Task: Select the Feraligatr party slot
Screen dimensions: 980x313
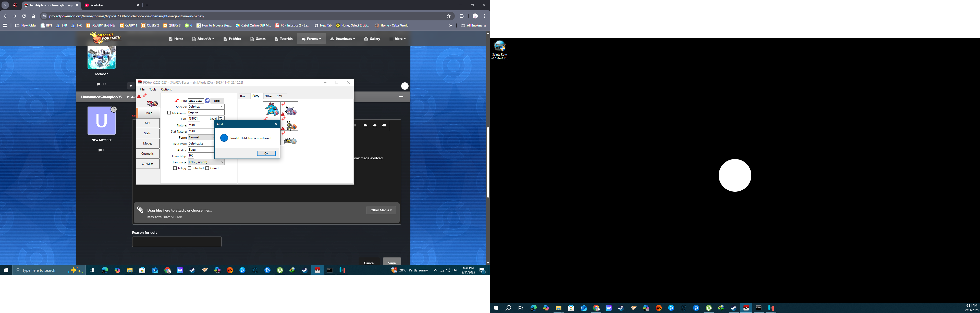Action: 272,109
